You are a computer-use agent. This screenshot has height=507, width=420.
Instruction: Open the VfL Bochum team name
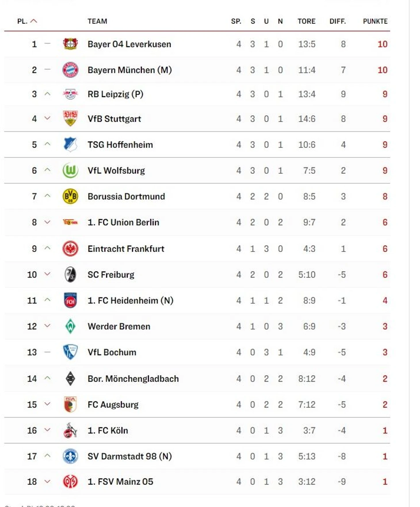112,352
